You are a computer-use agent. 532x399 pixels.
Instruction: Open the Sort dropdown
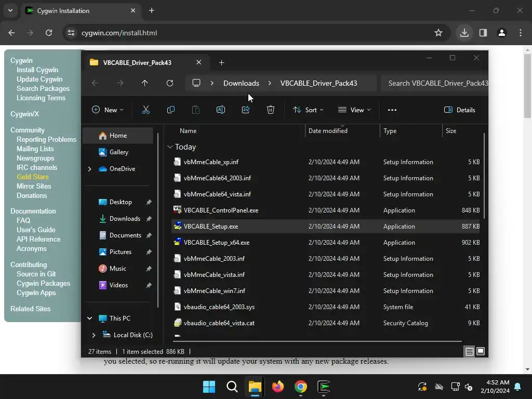pyautogui.click(x=308, y=110)
